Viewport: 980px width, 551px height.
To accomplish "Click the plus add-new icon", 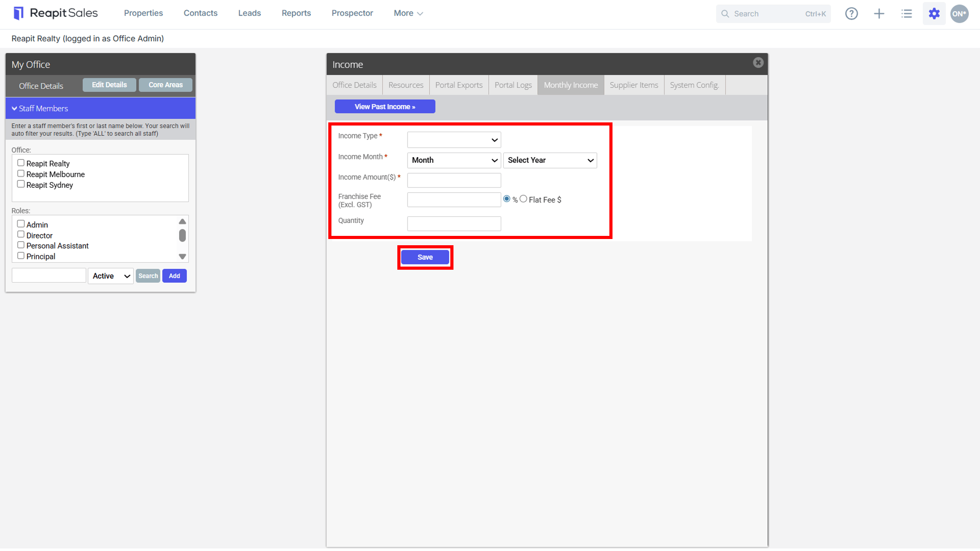I will click(x=879, y=13).
